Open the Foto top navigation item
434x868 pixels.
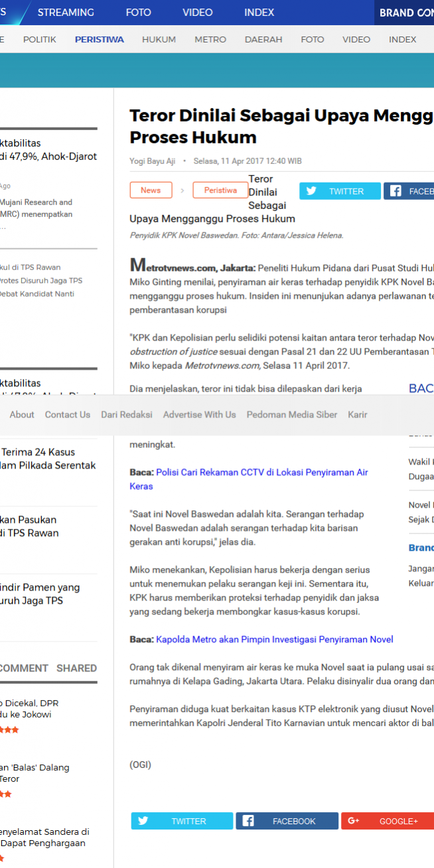[138, 13]
